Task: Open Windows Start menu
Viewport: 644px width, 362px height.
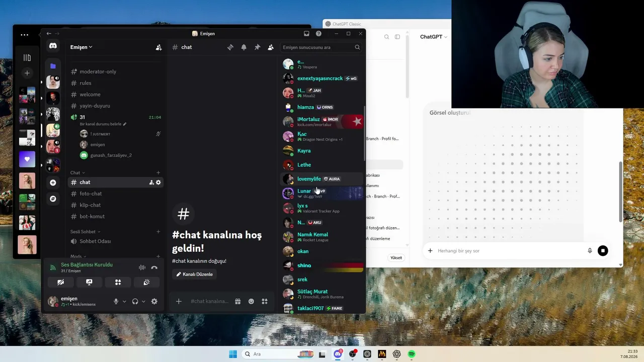Action: click(x=233, y=354)
